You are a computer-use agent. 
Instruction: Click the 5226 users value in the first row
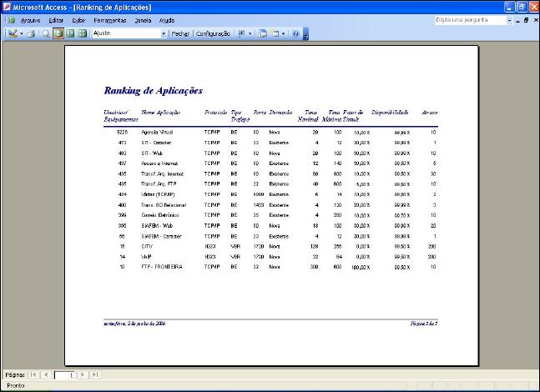point(122,132)
